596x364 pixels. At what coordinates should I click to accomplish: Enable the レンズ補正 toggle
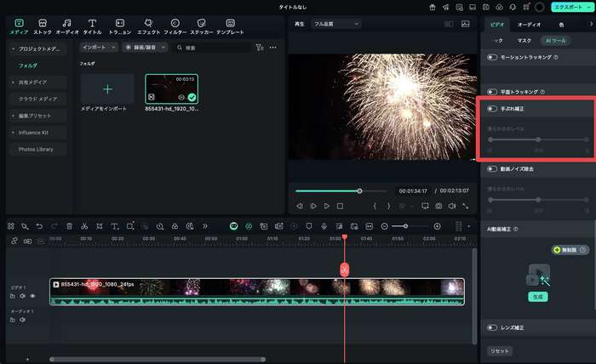[x=492, y=327]
